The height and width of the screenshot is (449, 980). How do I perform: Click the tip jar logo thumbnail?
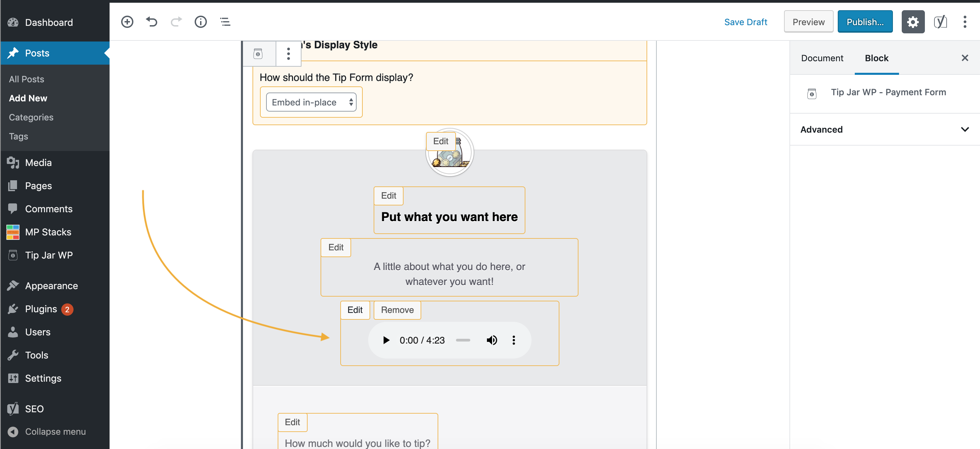point(449,153)
